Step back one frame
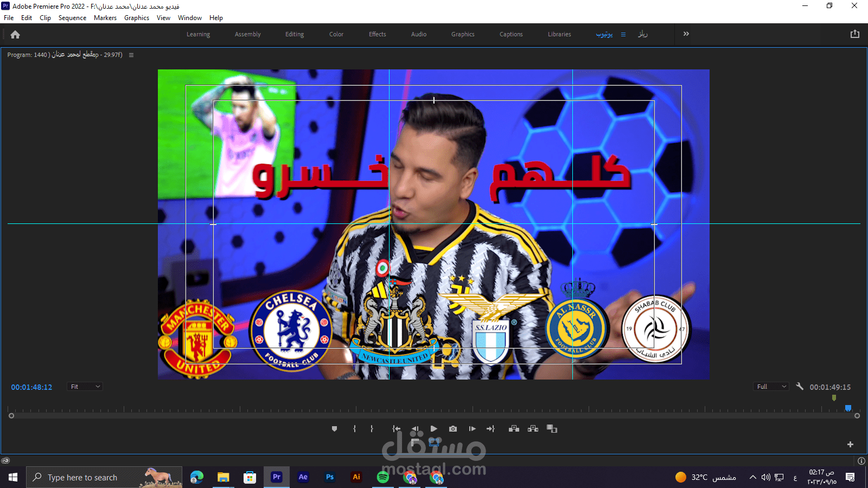The height and width of the screenshot is (488, 868). pyautogui.click(x=415, y=429)
